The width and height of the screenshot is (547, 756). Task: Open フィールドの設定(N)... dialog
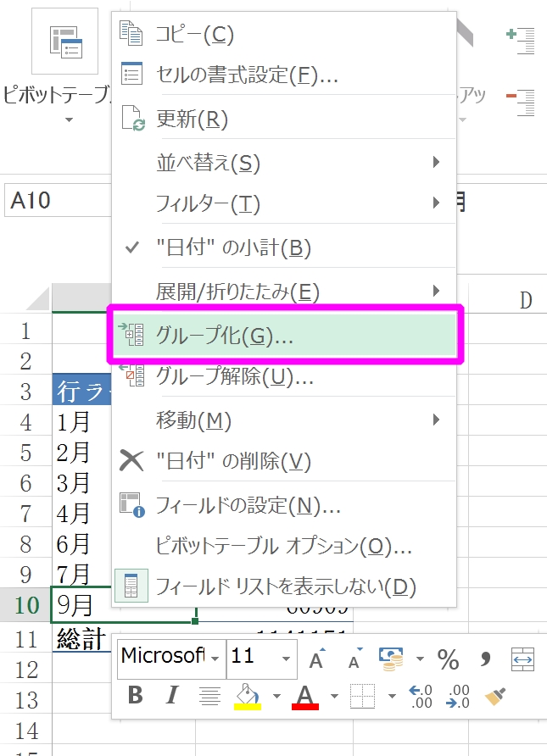(x=248, y=506)
